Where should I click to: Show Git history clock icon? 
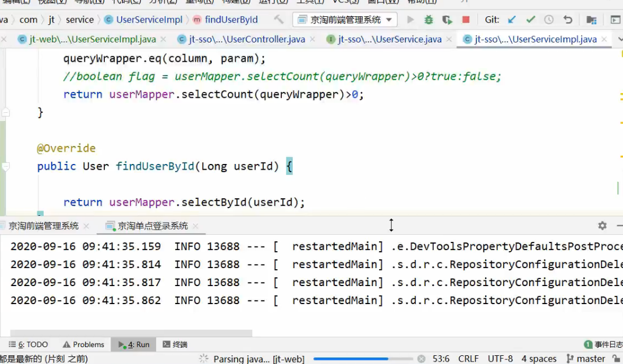pyautogui.click(x=548, y=19)
